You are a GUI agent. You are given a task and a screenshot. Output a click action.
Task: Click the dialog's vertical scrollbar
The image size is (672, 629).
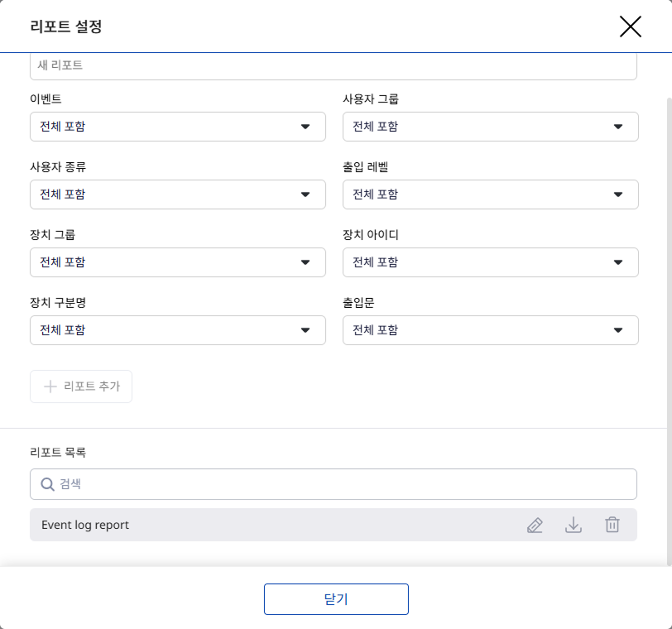[669, 331]
